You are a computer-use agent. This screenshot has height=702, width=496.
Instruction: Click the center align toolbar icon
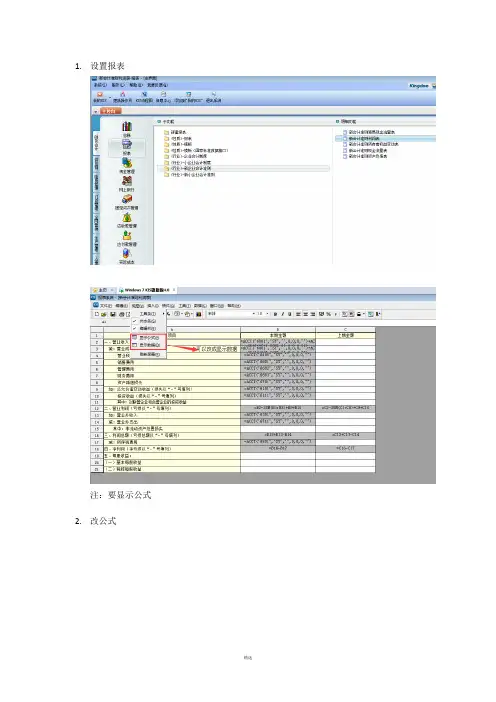(x=306, y=314)
